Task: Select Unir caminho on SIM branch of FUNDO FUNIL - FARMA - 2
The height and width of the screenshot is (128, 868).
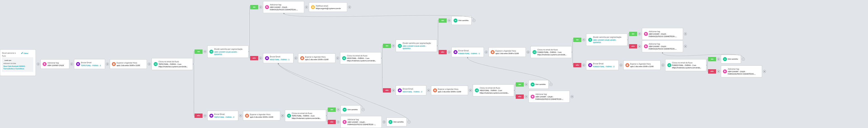Action: (x=731, y=59)
